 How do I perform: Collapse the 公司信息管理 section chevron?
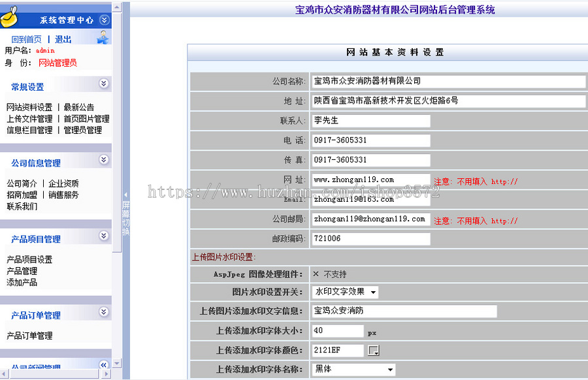(x=104, y=160)
